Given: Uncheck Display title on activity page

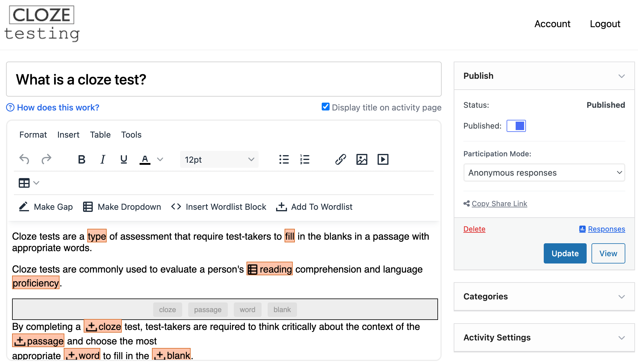Looking at the screenshot, I should pyautogui.click(x=325, y=107).
